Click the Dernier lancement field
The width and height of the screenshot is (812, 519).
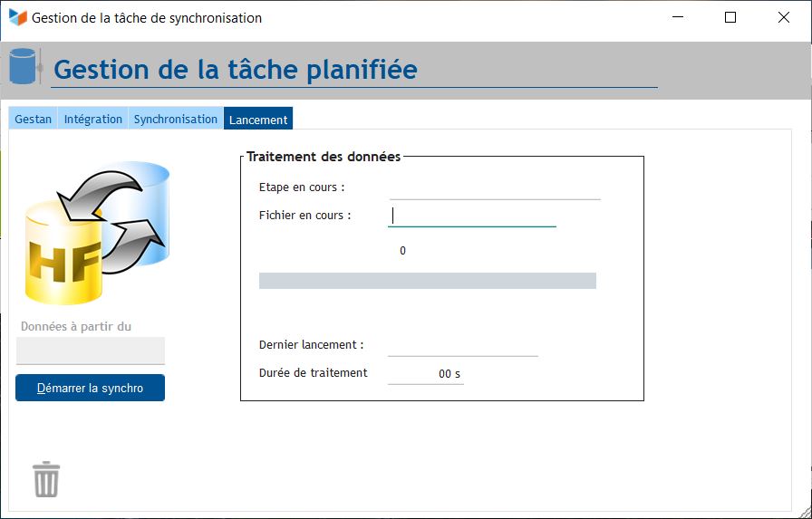tap(462, 345)
